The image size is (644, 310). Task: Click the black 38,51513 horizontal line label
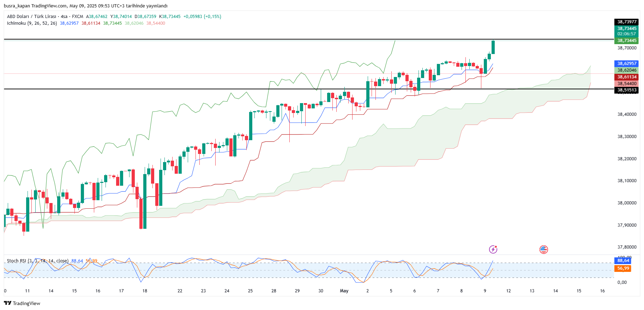[627, 90]
